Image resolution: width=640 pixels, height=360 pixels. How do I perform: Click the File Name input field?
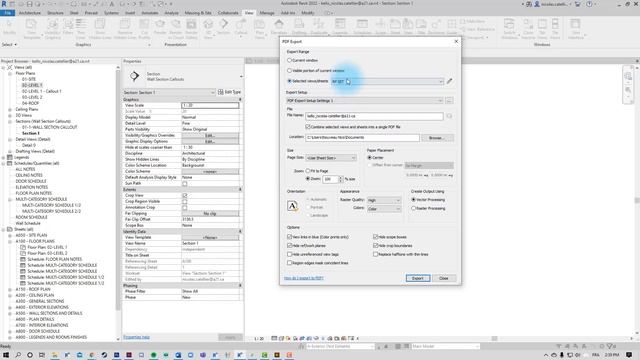[374, 116]
